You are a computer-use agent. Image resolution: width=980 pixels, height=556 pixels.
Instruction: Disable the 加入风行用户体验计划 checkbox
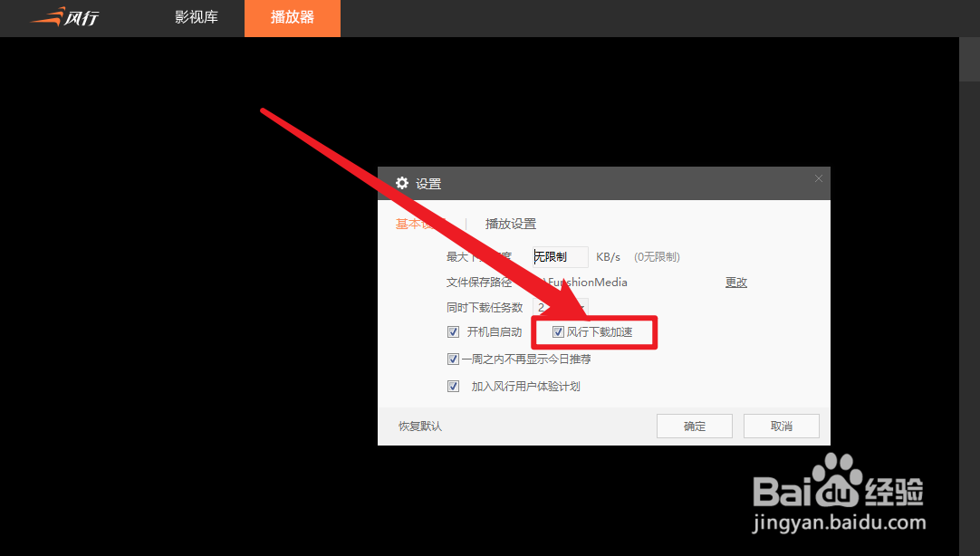[453, 386]
